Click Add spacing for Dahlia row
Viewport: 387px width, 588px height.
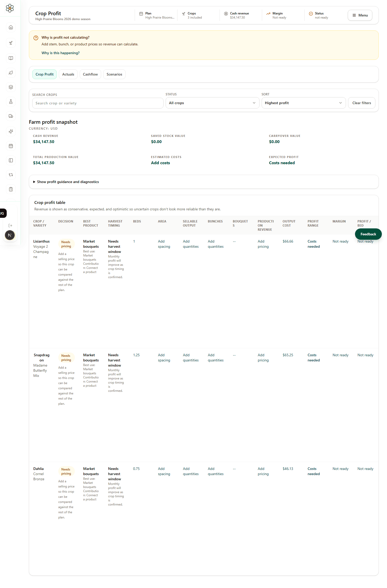click(x=164, y=471)
